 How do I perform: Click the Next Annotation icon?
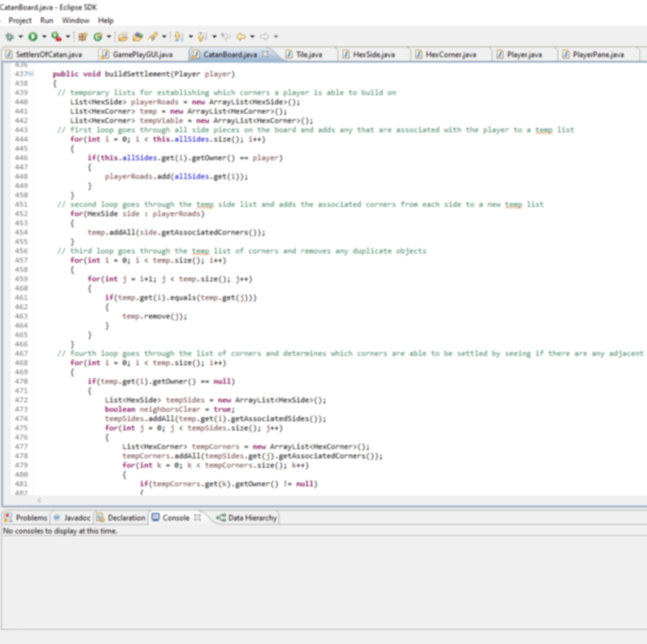coord(179,37)
